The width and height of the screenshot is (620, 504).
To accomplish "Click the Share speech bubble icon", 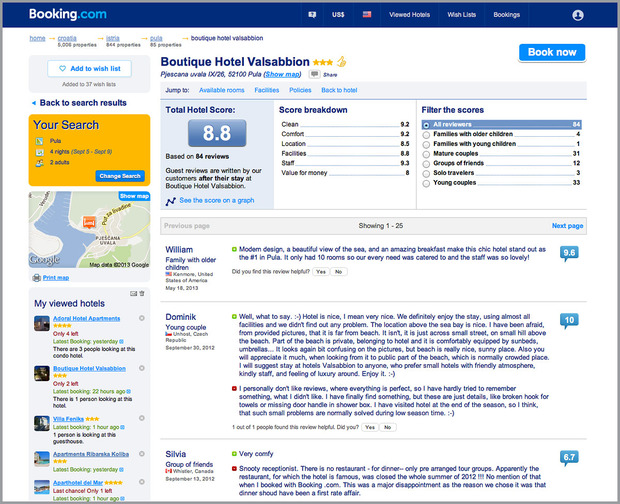I will point(314,74).
